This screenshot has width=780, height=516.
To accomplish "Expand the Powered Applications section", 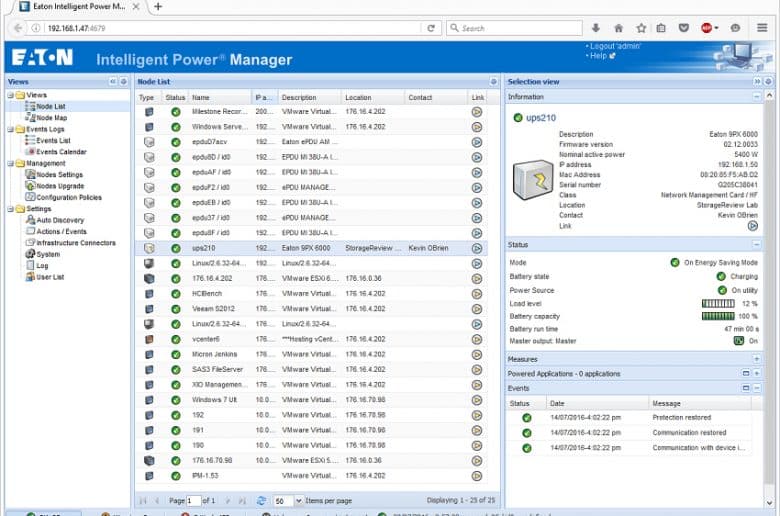I will (757, 374).
